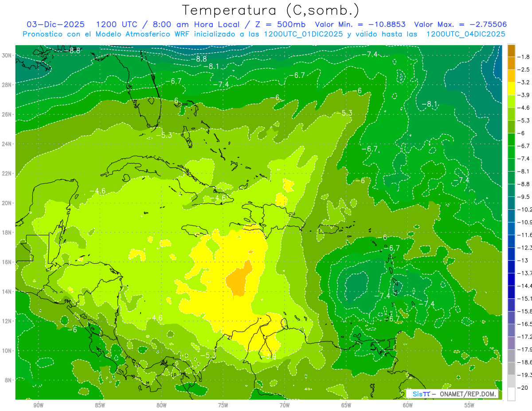
Task: Click the longitude axis label "75W"
Action: [x=223, y=406]
